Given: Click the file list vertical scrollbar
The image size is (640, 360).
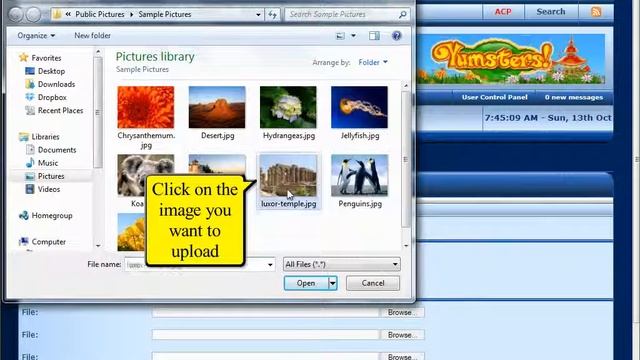Looking at the screenshot, I should click(405, 159).
